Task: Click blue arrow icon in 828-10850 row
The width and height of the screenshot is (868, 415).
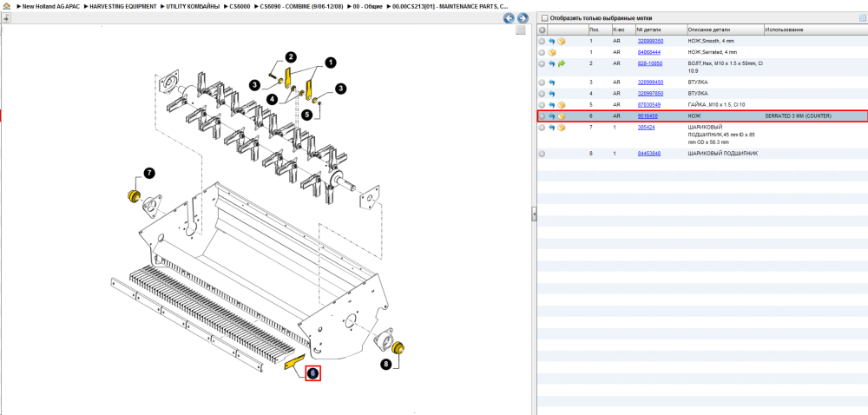Action: tap(552, 64)
